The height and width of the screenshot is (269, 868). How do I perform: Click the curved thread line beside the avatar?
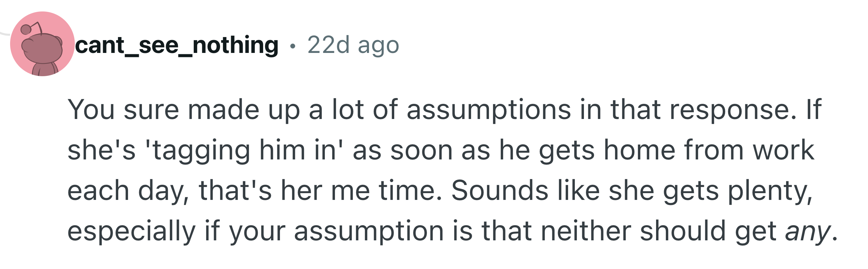point(5,33)
